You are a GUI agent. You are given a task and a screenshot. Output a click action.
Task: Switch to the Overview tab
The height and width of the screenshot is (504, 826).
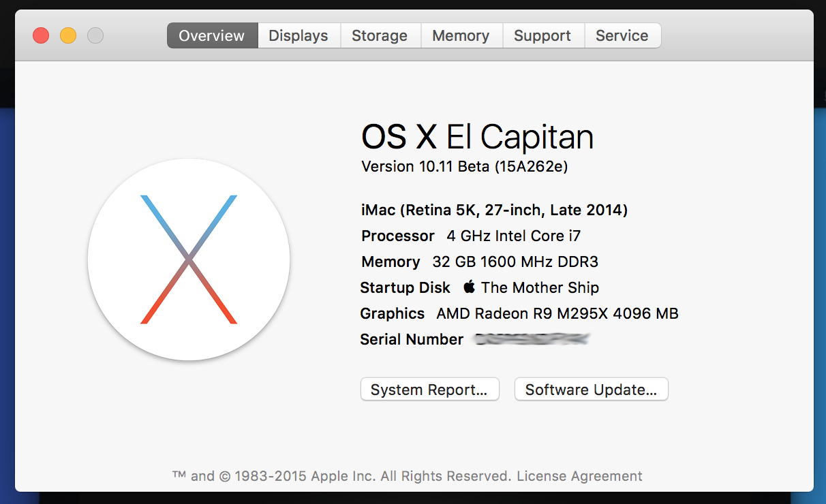click(x=212, y=35)
